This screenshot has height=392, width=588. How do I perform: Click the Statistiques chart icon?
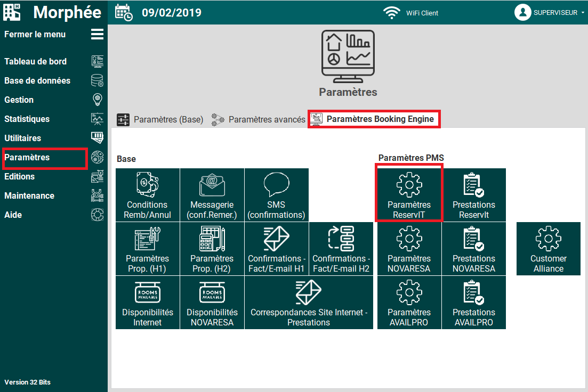click(x=98, y=119)
